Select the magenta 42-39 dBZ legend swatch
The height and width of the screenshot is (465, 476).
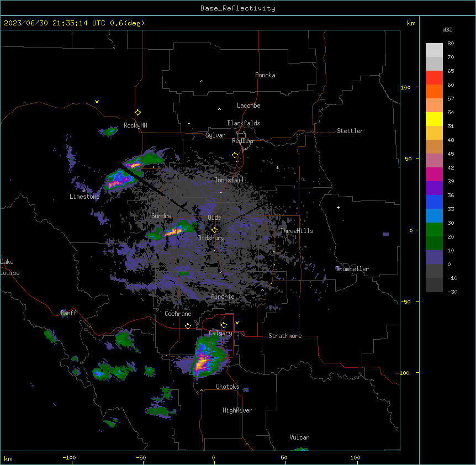pyautogui.click(x=434, y=175)
